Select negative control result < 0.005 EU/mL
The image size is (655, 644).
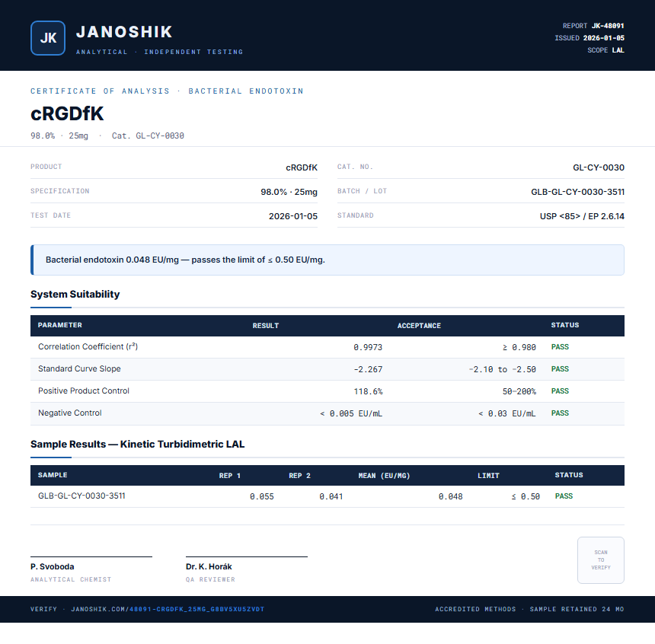(351, 414)
